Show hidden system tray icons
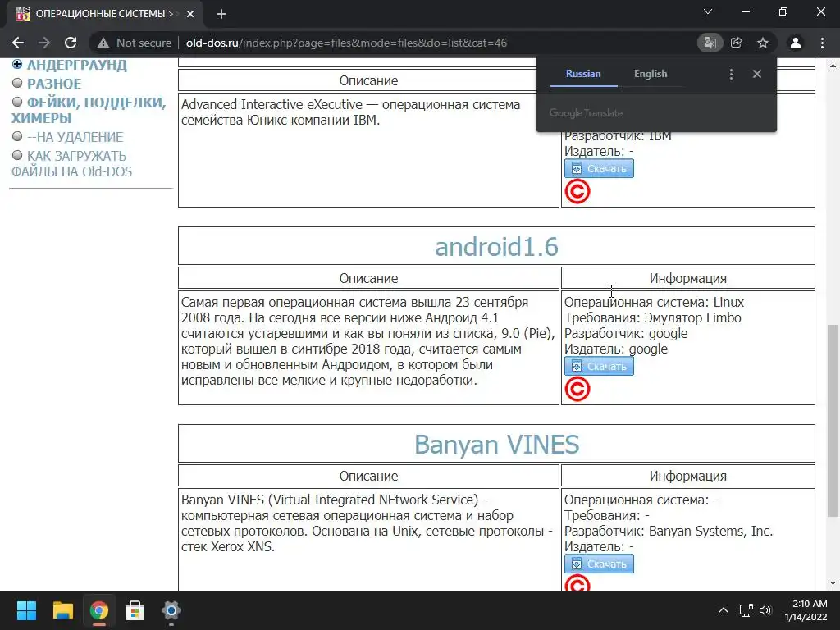840x630 pixels. (724, 610)
